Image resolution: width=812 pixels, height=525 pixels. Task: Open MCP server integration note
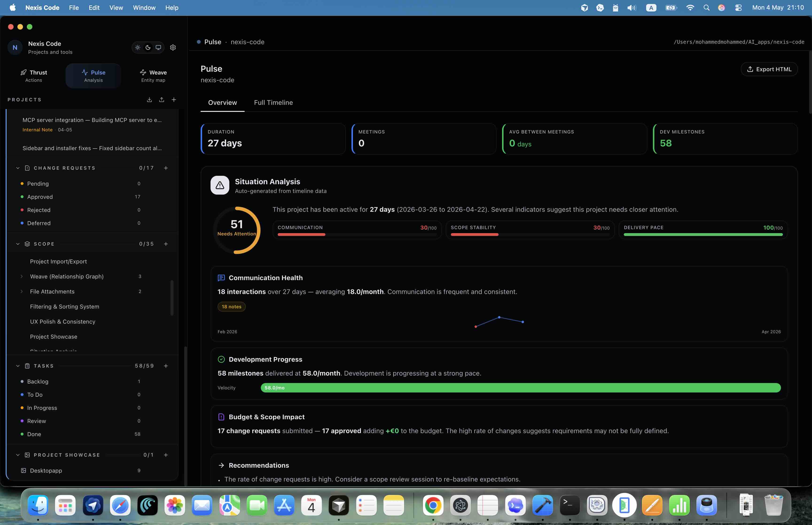[92, 124]
